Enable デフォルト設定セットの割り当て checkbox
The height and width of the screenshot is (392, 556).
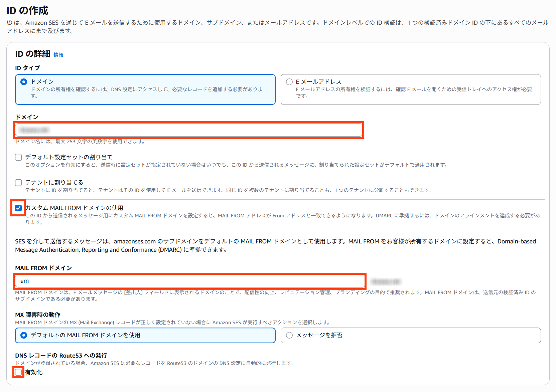click(x=18, y=157)
